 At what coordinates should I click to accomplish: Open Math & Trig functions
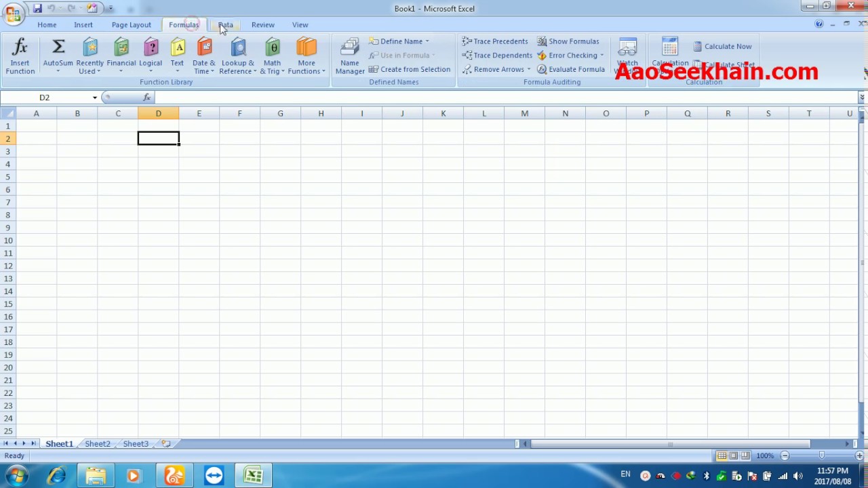click(272, 56)
